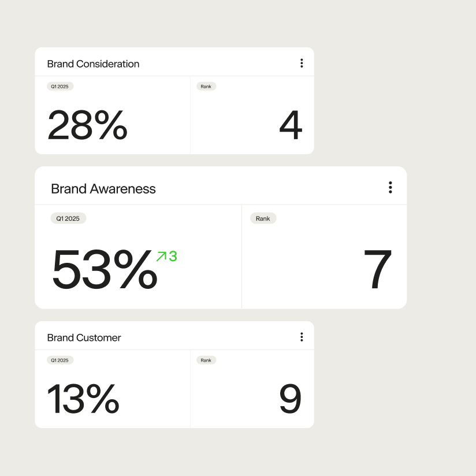Open the Rank filter on Brand Customer card
This screenshot has height=476, width=476.
pyautogui.click(x=206, y=360)
